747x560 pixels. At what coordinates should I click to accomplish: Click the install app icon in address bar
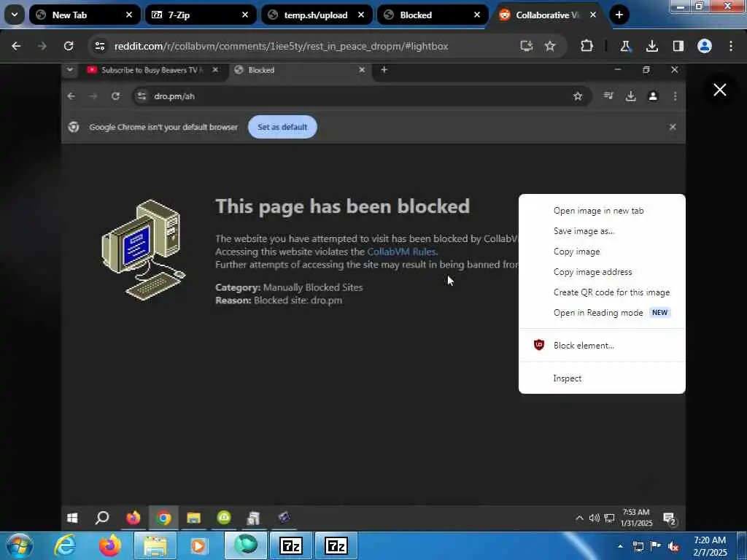527,46
